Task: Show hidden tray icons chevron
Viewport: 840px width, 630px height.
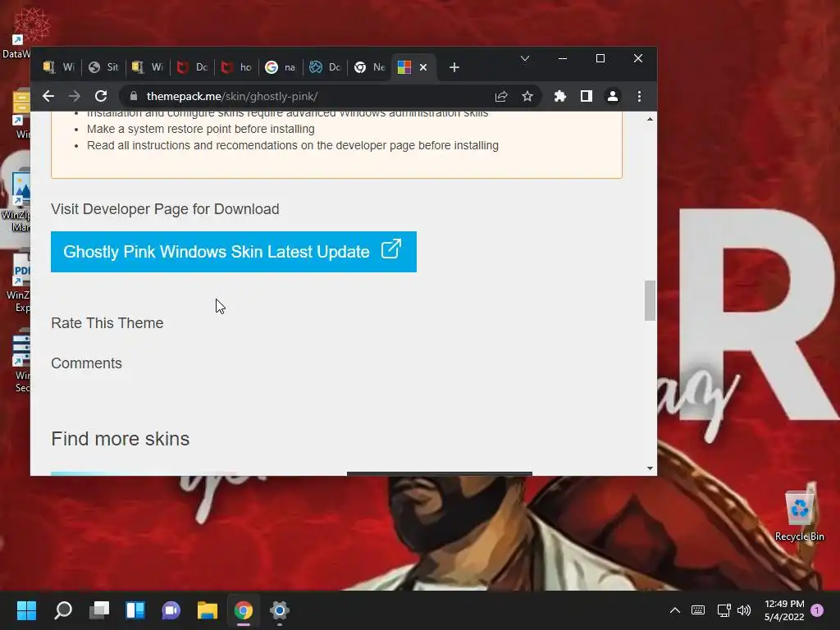Action: 675,610
